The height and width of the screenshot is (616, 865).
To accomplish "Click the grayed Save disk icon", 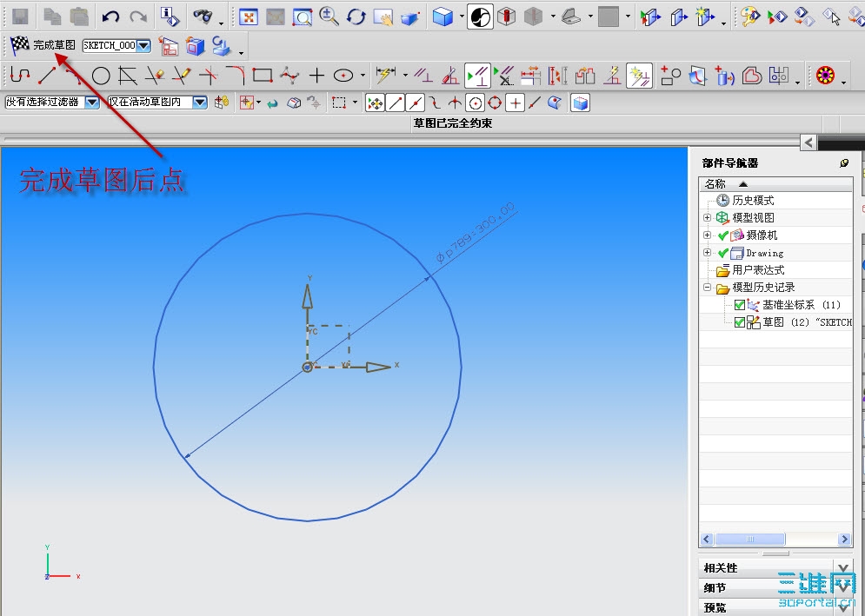I will (20, 17).
